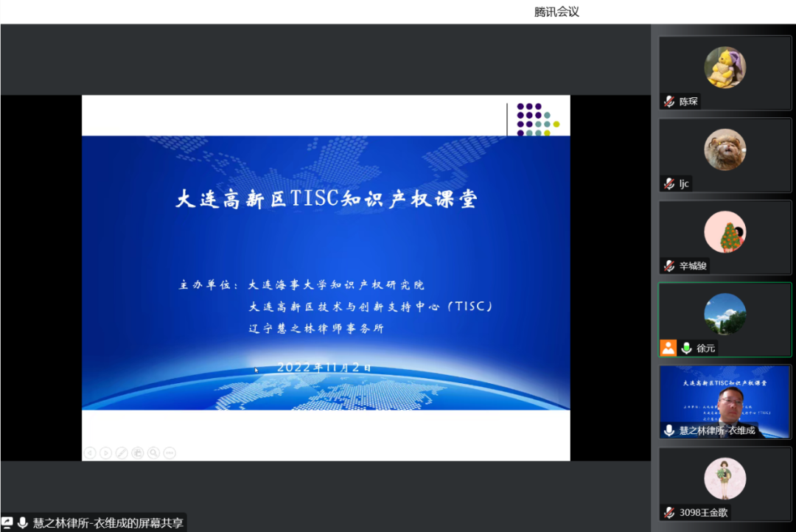The height and width of the screenshot is (532, 796).
Task: Click 大连海事大学知识产权研究院 line on slide
Action: (336, 284)
